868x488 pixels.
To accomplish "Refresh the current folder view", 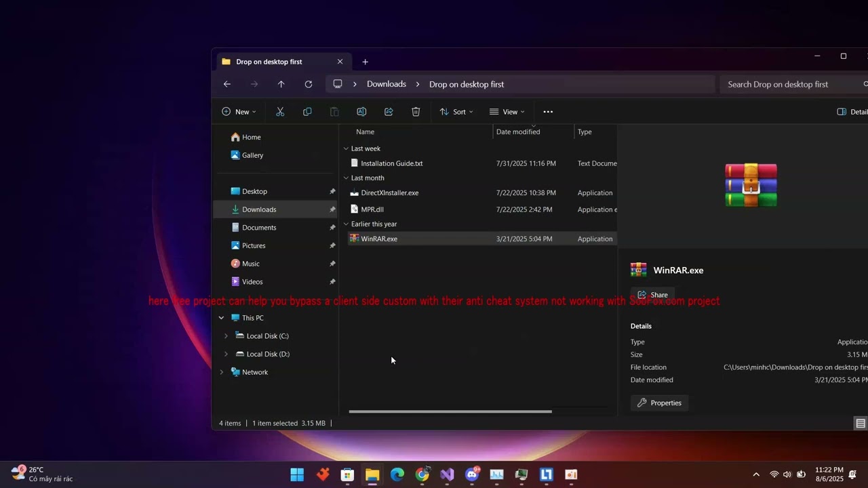I will point(309,84).
